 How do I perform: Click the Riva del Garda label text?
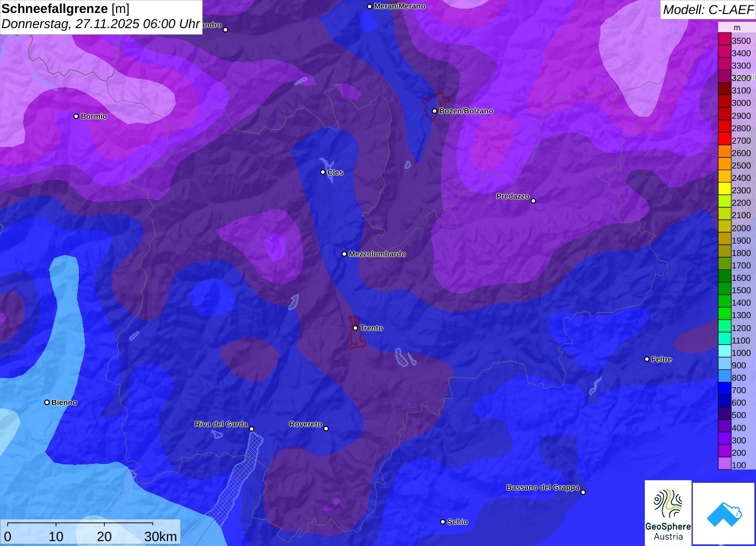click(221, 424)
